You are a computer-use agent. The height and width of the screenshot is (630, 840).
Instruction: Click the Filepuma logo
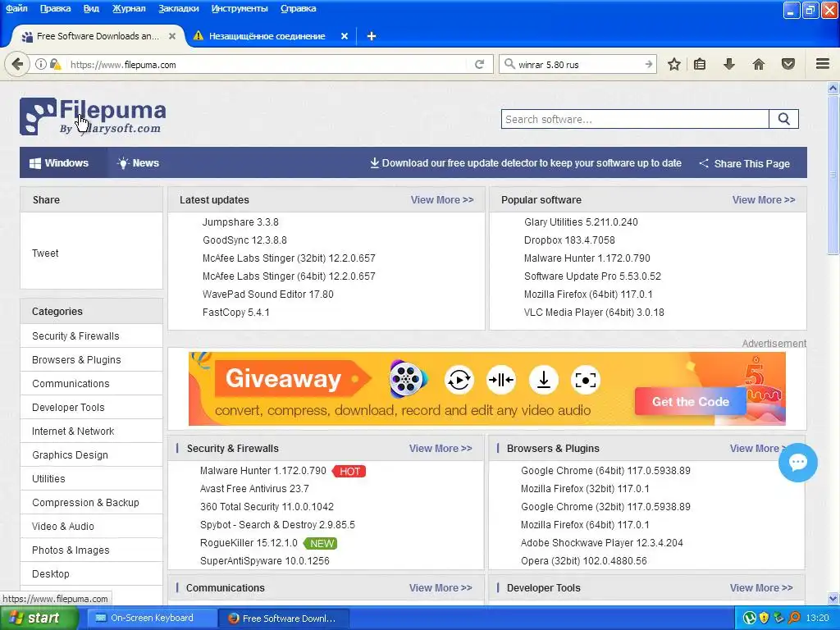tap(93, 116)
